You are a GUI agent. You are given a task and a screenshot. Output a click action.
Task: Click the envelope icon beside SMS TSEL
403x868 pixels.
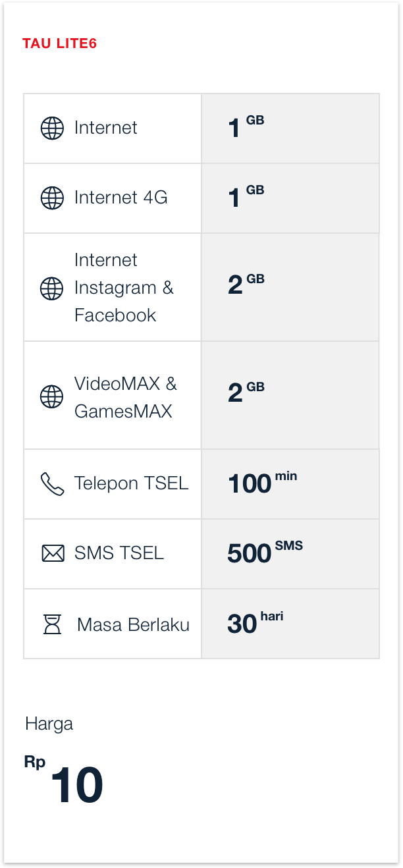53,554
